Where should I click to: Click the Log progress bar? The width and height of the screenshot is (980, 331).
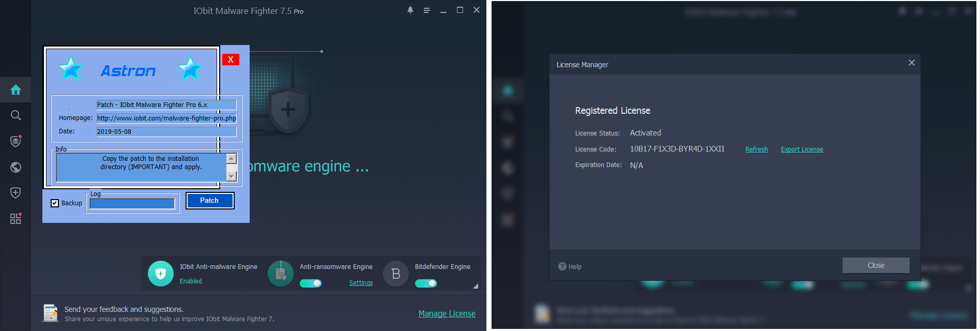[132, 204]
